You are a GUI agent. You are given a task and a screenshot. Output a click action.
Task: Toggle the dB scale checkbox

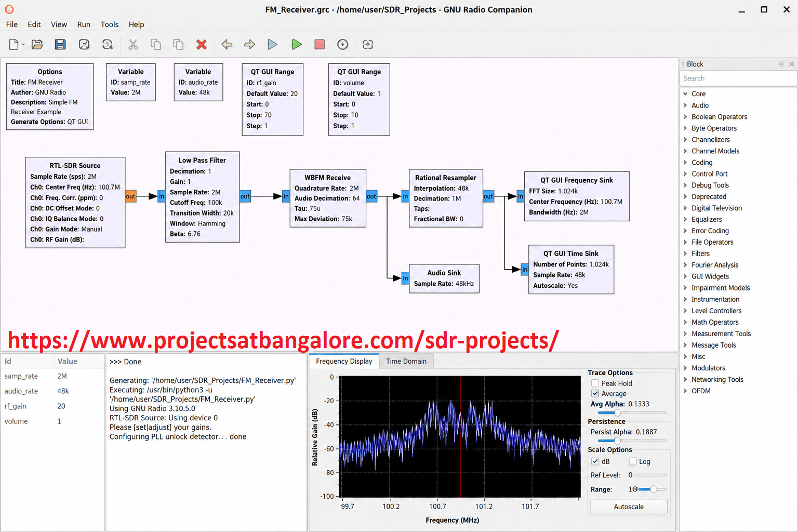click(x=595, y=461)
